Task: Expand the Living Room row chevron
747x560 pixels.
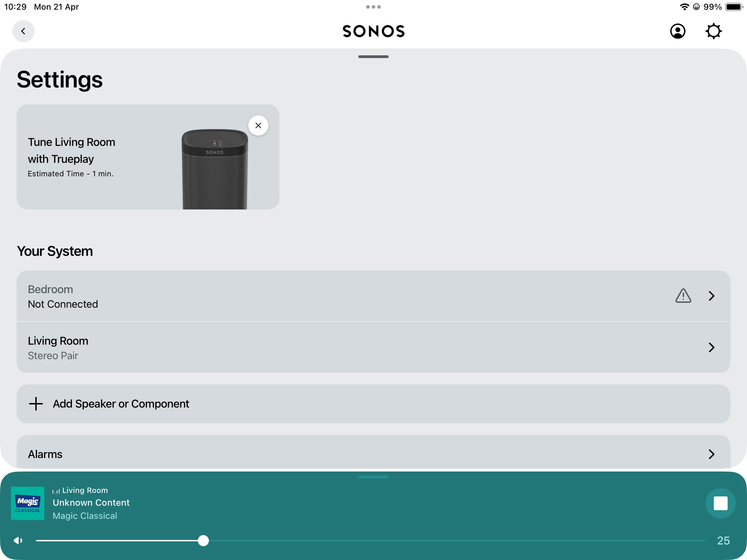Action: [711, 347]
